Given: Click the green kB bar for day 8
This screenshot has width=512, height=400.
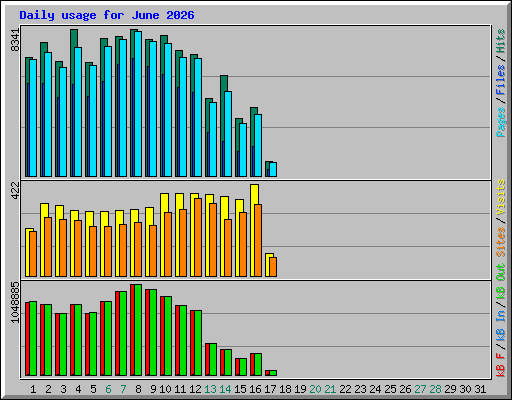Looking at the screenshot, I should pyautogui.click(x=138, y=330).
